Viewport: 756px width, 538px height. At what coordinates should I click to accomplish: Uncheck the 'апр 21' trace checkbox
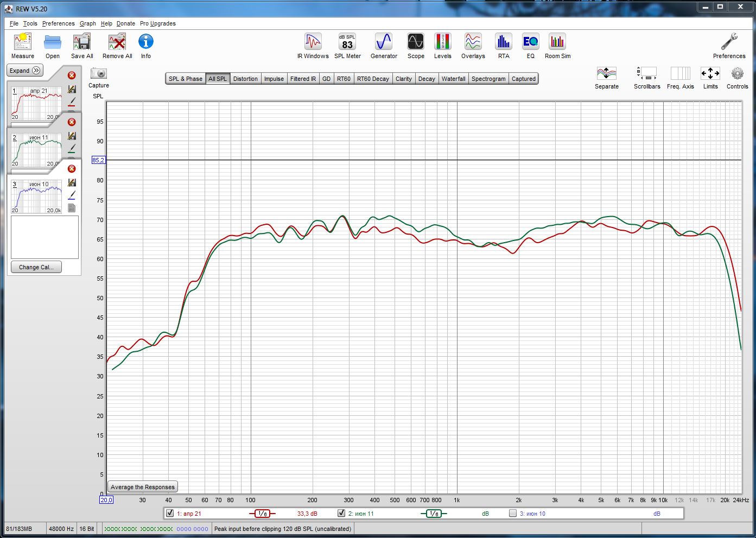170,513
